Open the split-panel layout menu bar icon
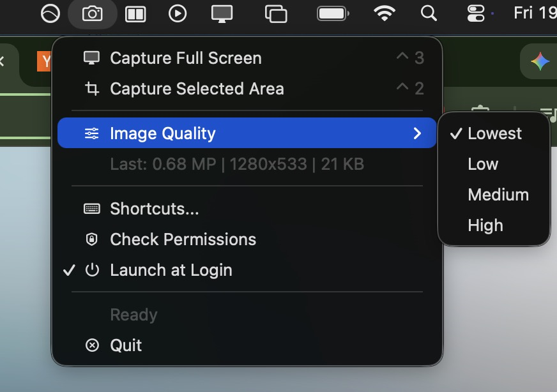This screenshot has height=392, width=557. (x=135, y=15)
